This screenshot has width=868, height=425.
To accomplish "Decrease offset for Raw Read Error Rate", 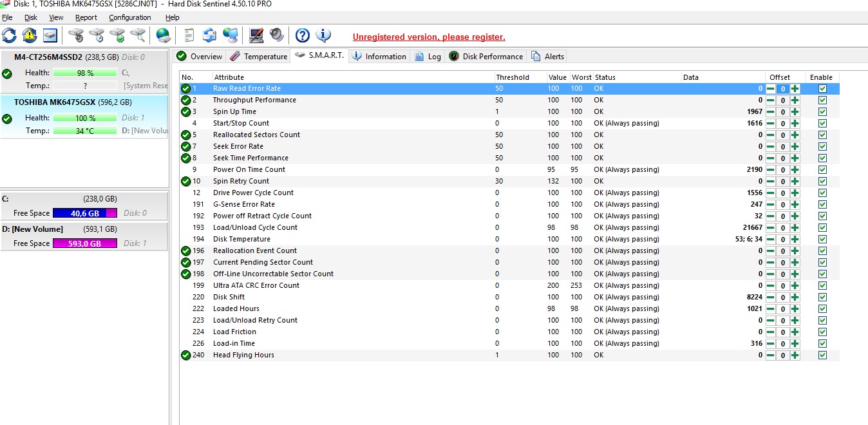I will [769, 88].
